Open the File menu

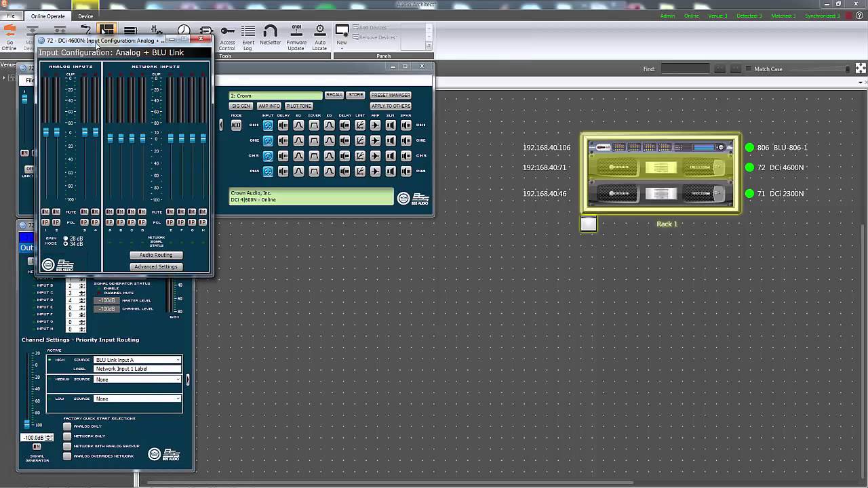tap(11, 16)
